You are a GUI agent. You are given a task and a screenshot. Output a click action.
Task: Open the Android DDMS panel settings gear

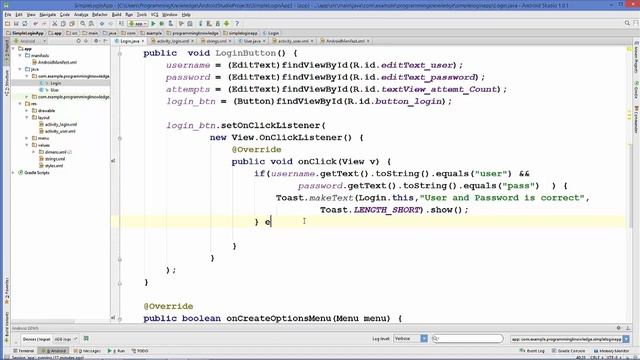pyautogui.click(x=619, y=328)
